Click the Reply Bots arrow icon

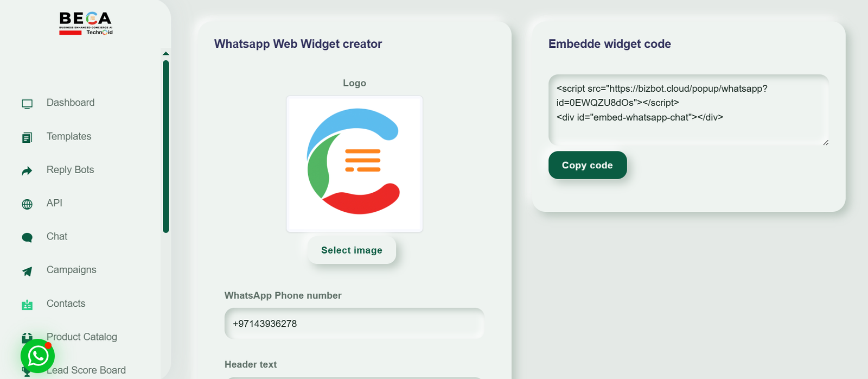27,171
